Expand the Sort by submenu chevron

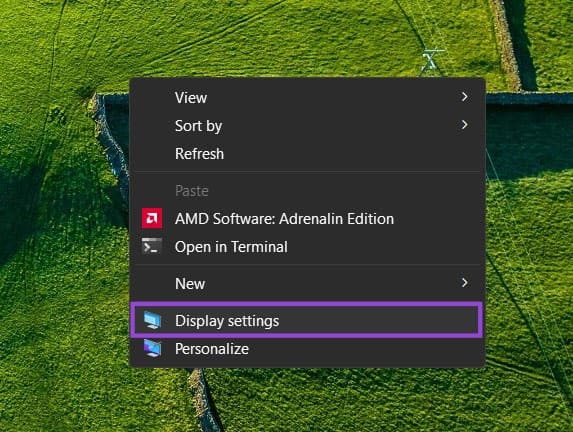(464, 125)
